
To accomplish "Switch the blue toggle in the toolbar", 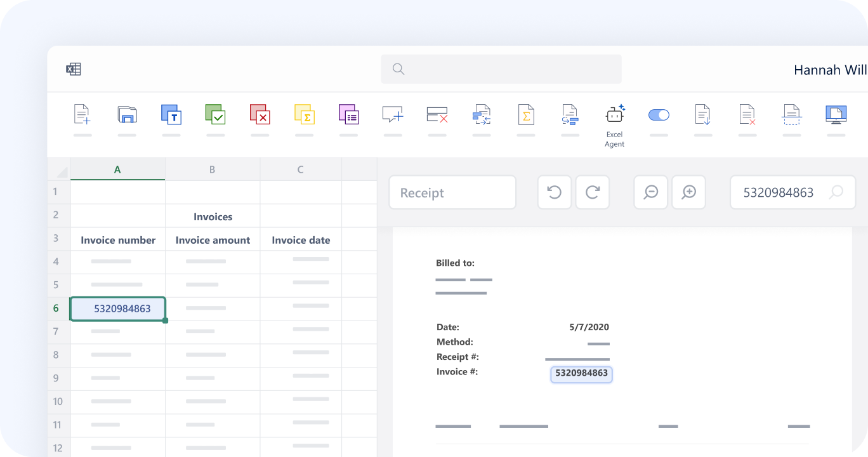I will coord(659,115).
